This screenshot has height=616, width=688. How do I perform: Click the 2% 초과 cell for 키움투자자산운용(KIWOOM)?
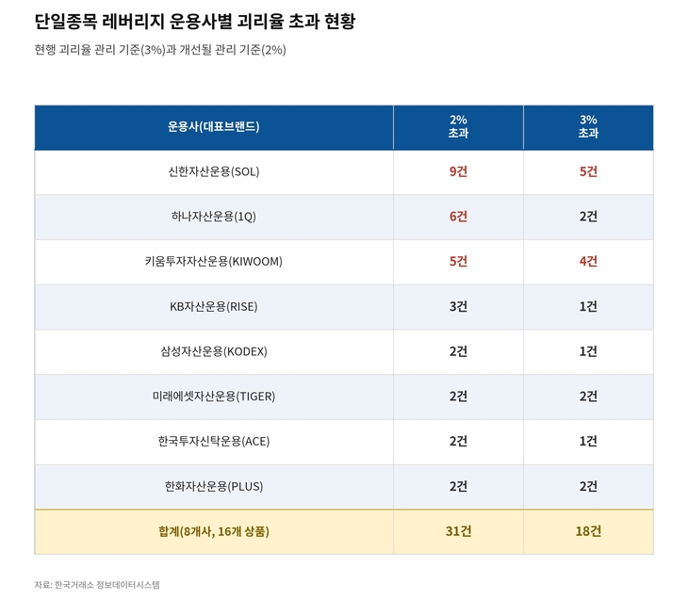point(458,262)
